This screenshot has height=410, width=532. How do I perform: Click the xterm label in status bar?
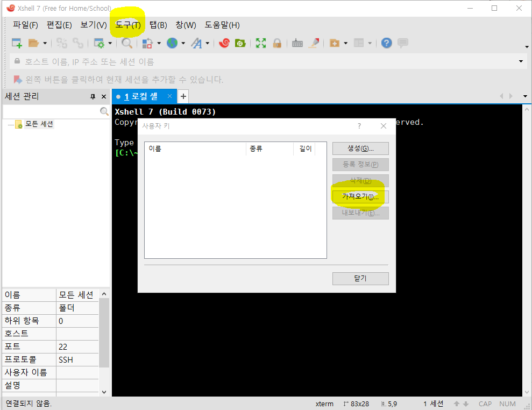(x=324, y=404)
